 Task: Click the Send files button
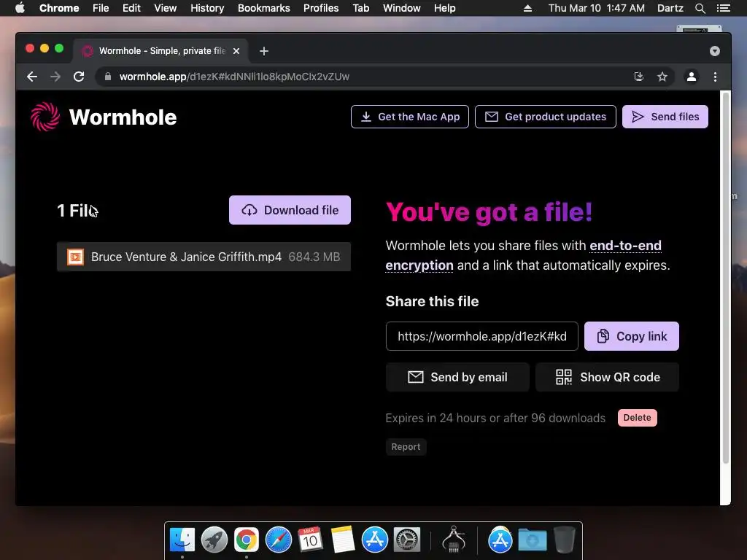[x=665, y=117]
